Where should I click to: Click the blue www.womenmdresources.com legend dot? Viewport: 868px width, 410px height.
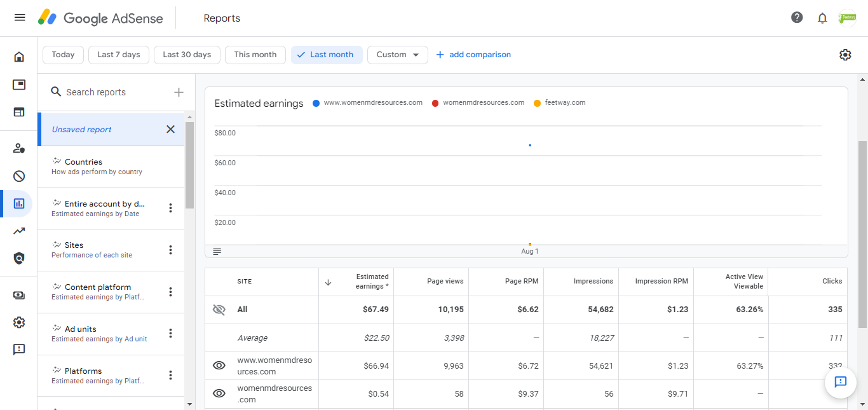[x=316, y=103]
